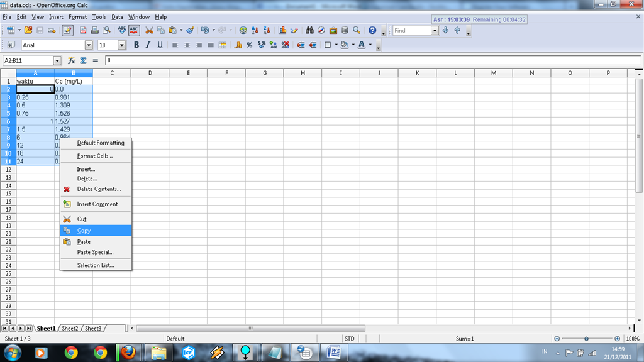Insert a Chart
The width and height of the screenshot is (644, 362).
pyautogui.click(x=282, y=30)
